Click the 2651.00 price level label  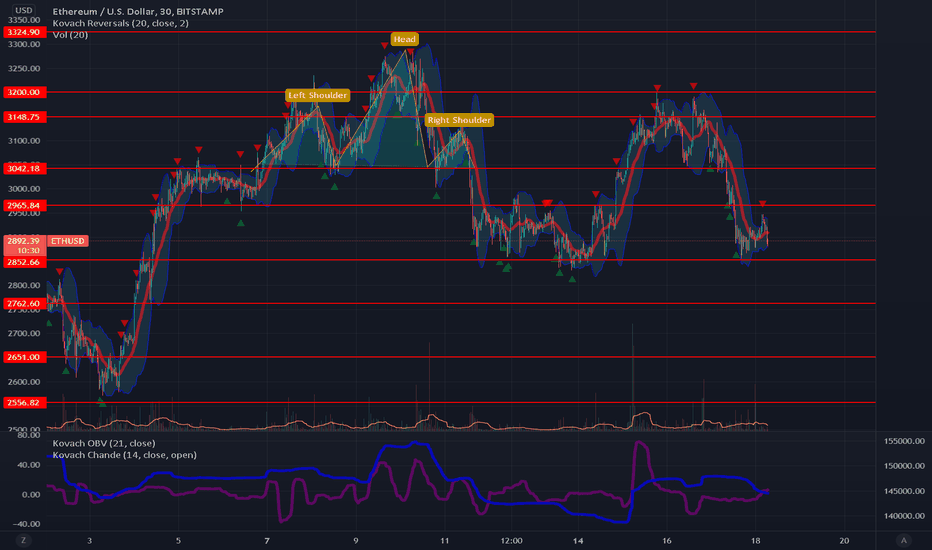point(24,357)
